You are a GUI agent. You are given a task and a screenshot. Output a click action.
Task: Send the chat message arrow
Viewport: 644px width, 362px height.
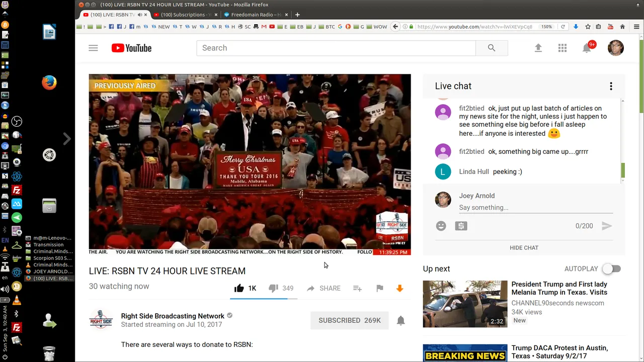click(607, 226)
